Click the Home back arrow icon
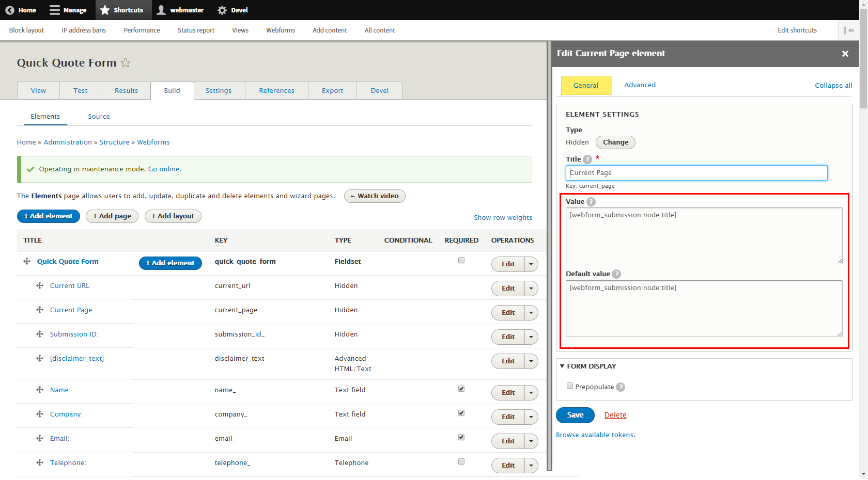868x480 pixels. [9, 10]
